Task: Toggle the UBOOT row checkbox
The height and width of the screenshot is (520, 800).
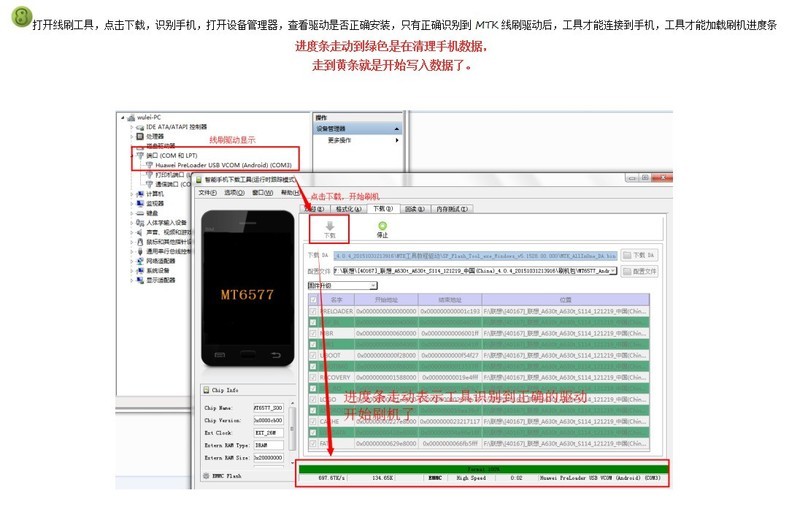Action: click(x=313, y=355)
